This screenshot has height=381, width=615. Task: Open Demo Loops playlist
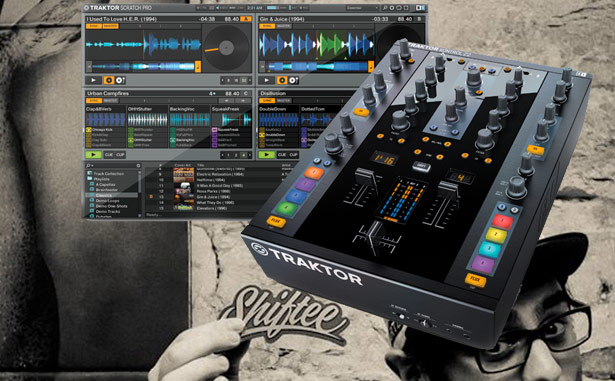tap(104, 201)
